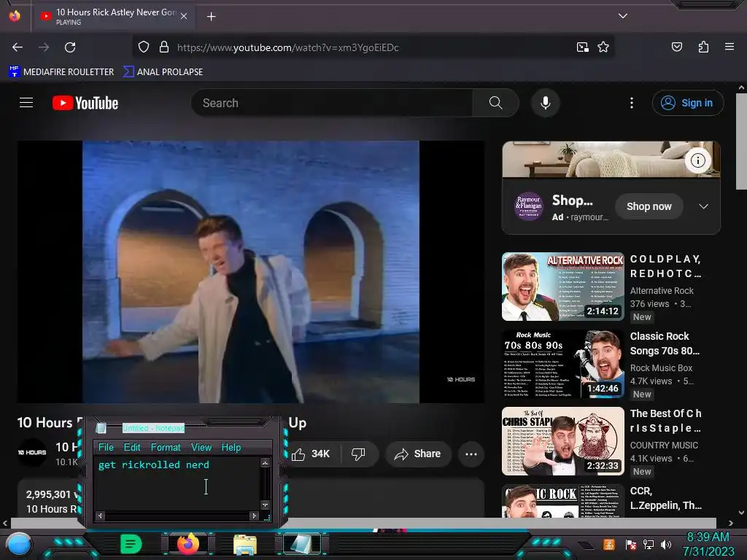Open Notepad File menu
The width and height of the screenshot is (747, 560).
tap(106, 448)
